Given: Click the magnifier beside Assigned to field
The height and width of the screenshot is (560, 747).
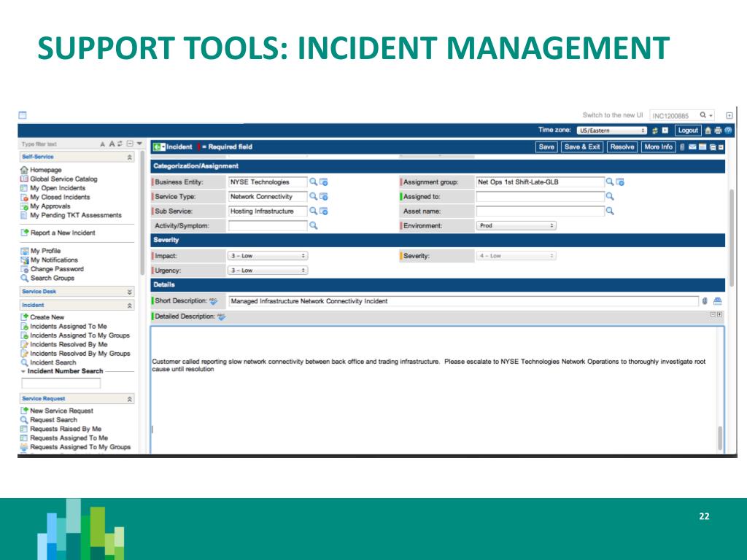Looking at the screenshot, I should pos(609,196).
